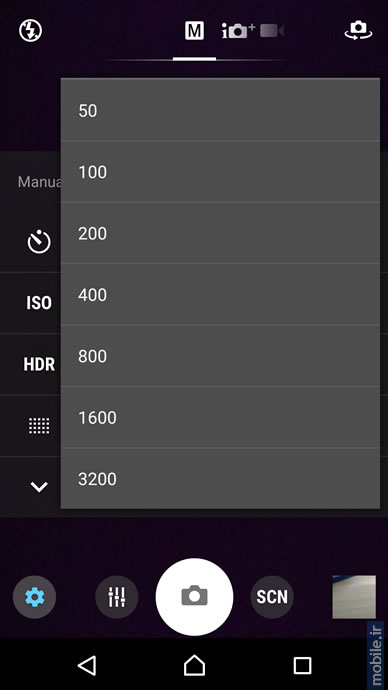Toggle the flash mode icon
This screenshot has height=690, width=388.
point(30,31)
